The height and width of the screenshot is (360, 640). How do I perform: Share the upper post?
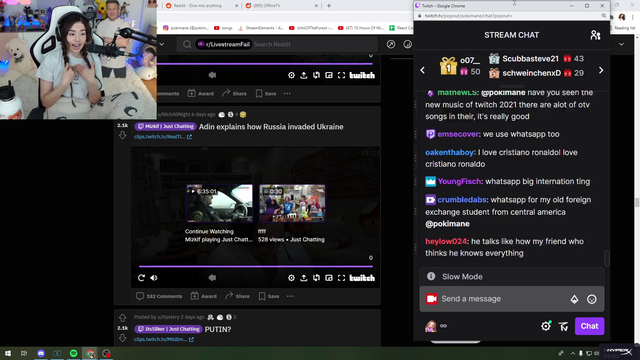click(234, 93)
